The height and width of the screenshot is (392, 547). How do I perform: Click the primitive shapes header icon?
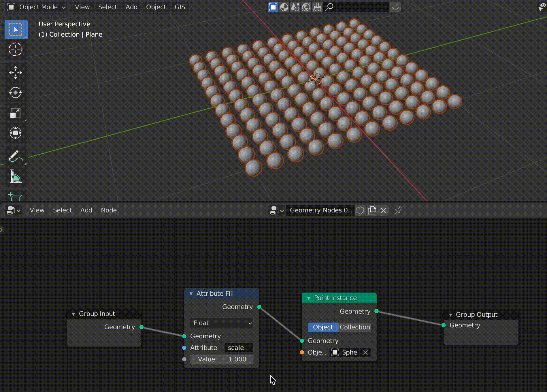coord(295,7)
